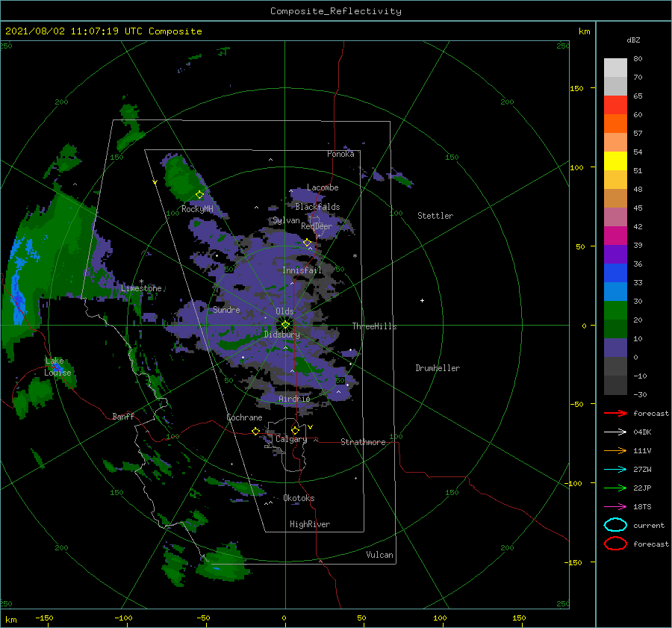Click the Blackfalds city label
Viewport: 672px width, 628px height.
[317, 207]
